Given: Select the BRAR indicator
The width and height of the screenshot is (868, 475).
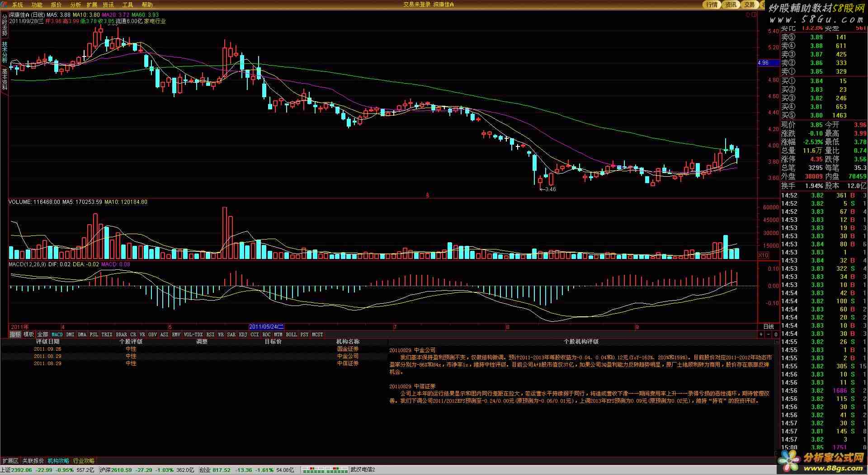Looking at the screenshot, I should 122,334.
